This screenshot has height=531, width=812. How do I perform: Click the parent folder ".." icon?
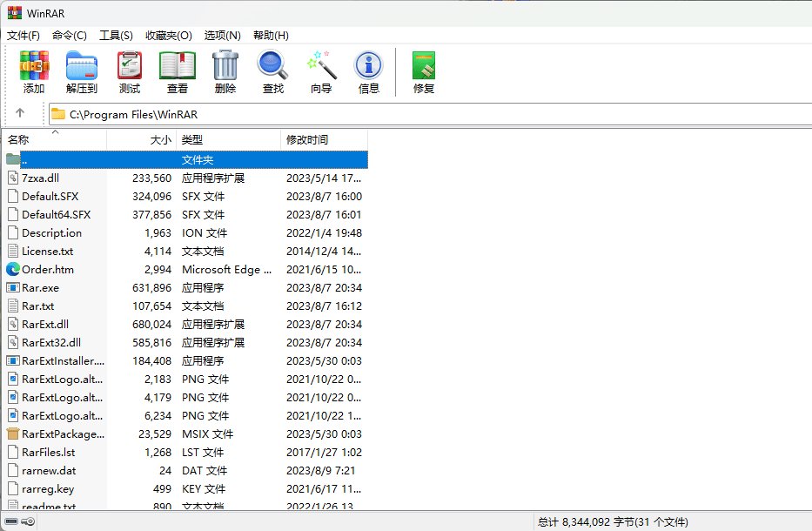pos(13,159)
